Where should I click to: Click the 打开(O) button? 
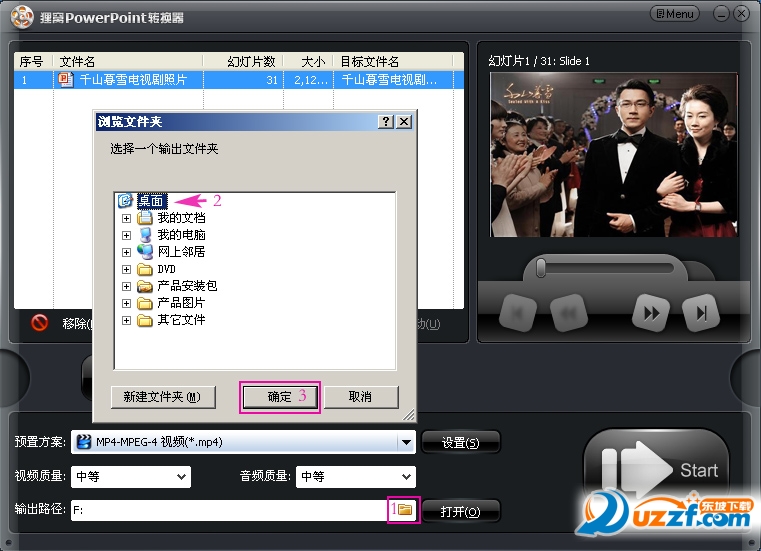click(461, 511)
